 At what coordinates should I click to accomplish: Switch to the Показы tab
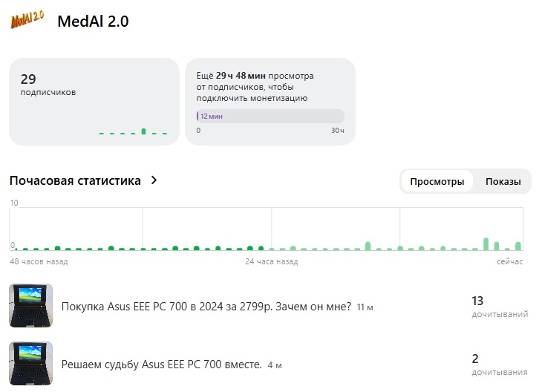click(x=503, y=182)
